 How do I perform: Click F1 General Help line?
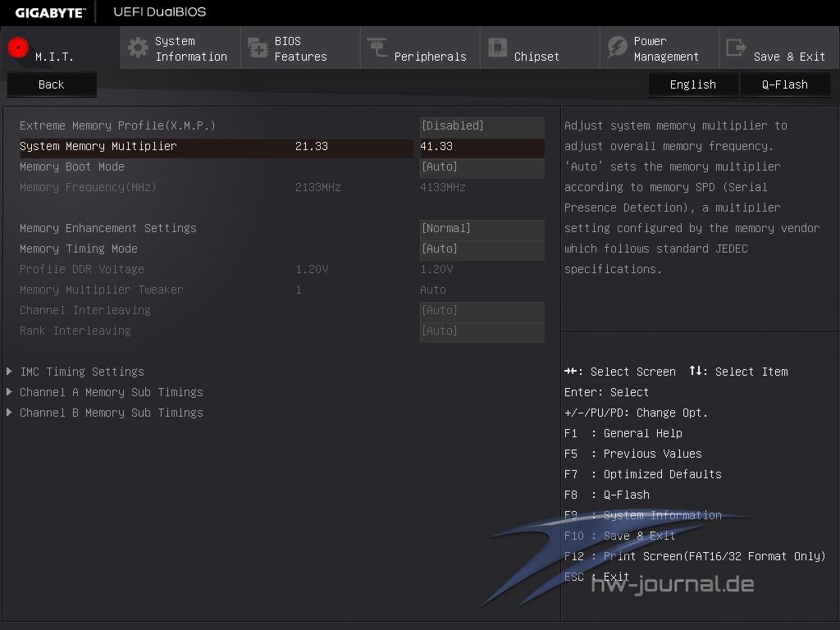tap(623, 433)
